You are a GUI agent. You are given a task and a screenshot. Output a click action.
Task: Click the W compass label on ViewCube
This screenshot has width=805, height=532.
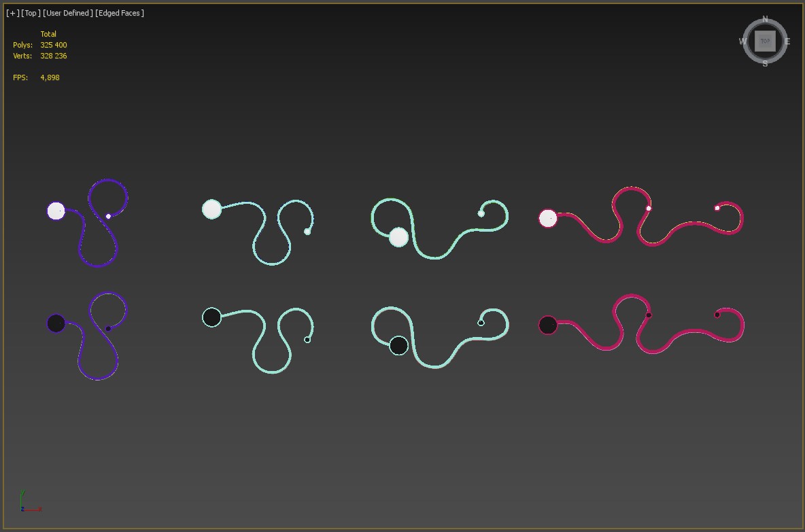tap(743, 41)
